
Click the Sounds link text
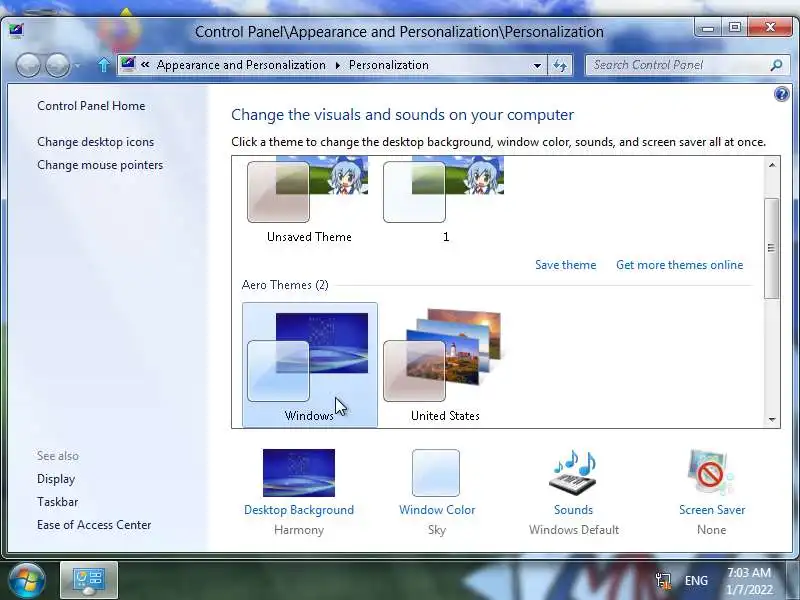[x=573, y=510]
